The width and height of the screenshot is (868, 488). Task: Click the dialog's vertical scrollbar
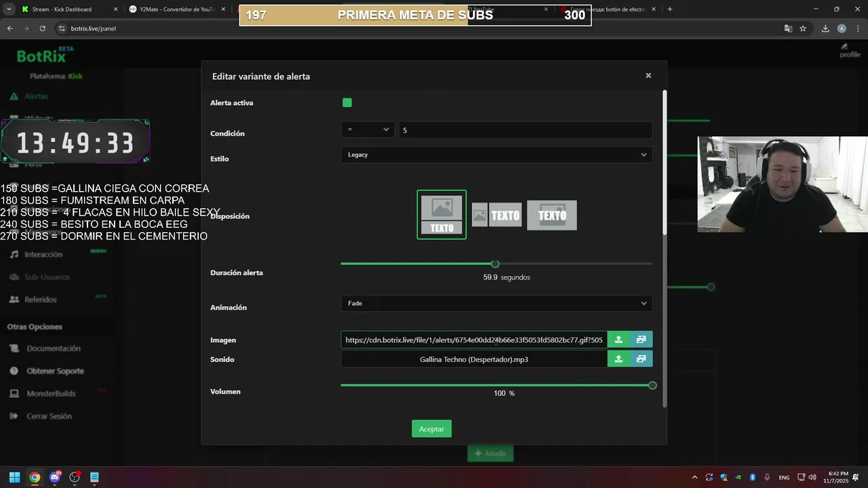(x=665, y=163)
